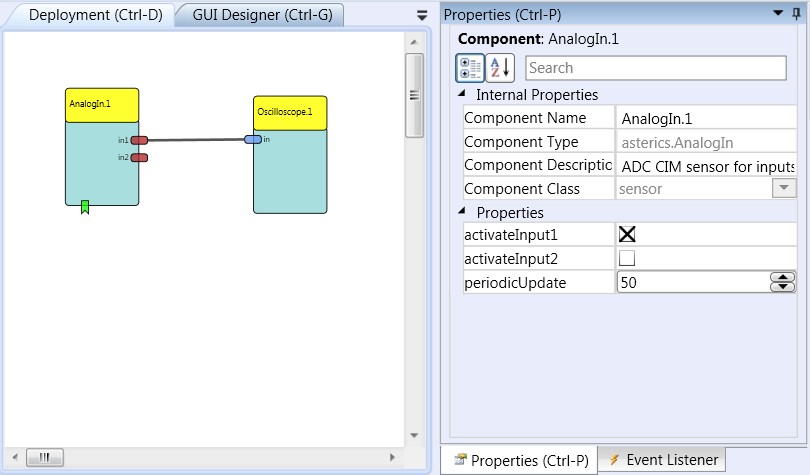Click the vertical scrollbar up arrow
The image size is (810, 475).
(414, 42)
